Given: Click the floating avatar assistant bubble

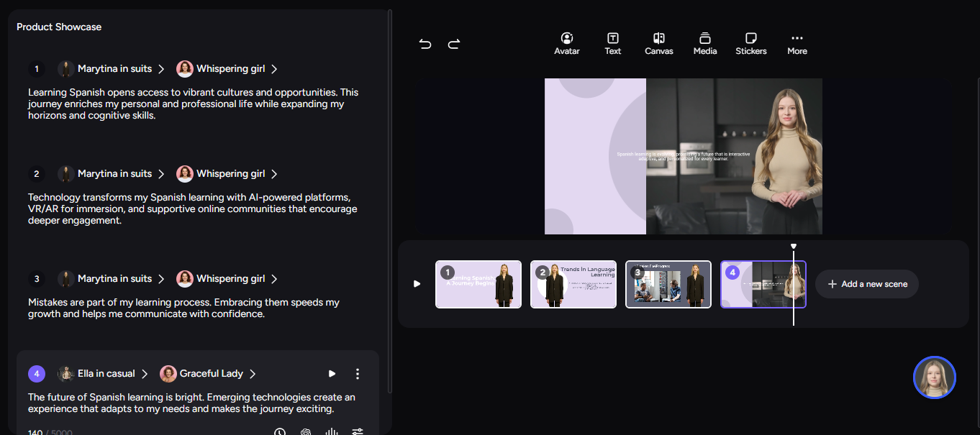Looking at the screenshot, I should point(934,377).
